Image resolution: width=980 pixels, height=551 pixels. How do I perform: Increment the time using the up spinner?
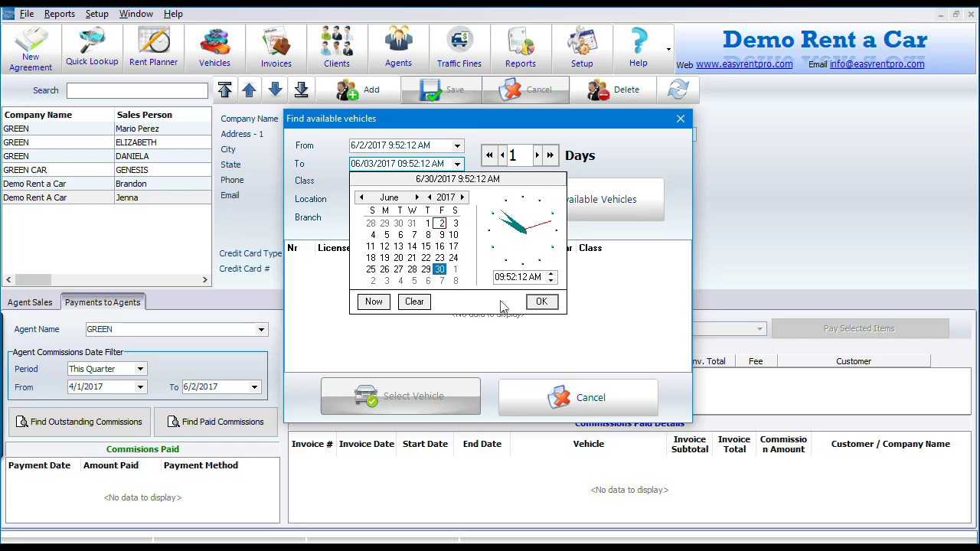pyautogui.click(x=550, y=273)
